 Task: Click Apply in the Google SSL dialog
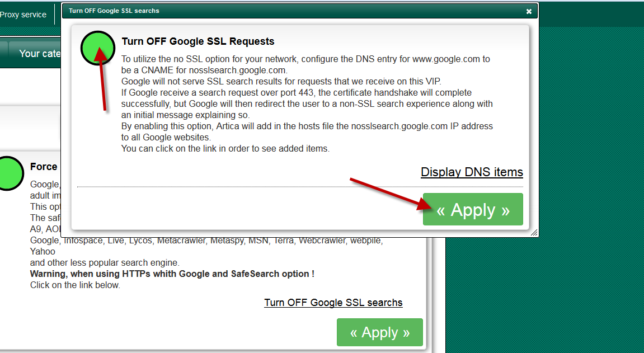[473, 209]
